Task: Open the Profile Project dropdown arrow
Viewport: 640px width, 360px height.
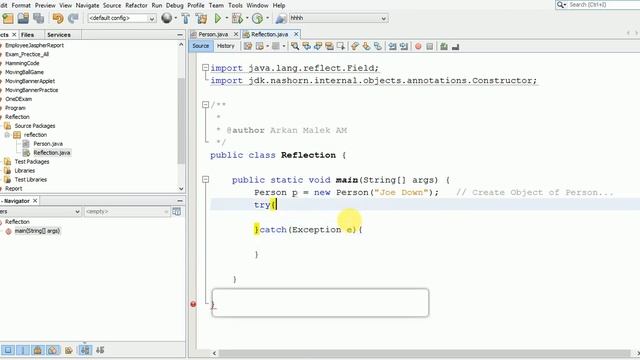Action: click(x=267, y=18)
